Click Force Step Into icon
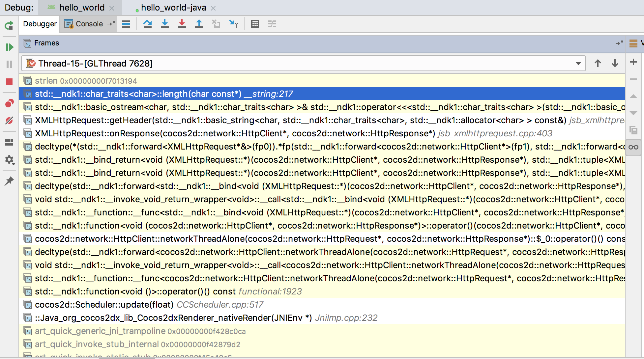 pyautogui.click(x=182, y=24)
